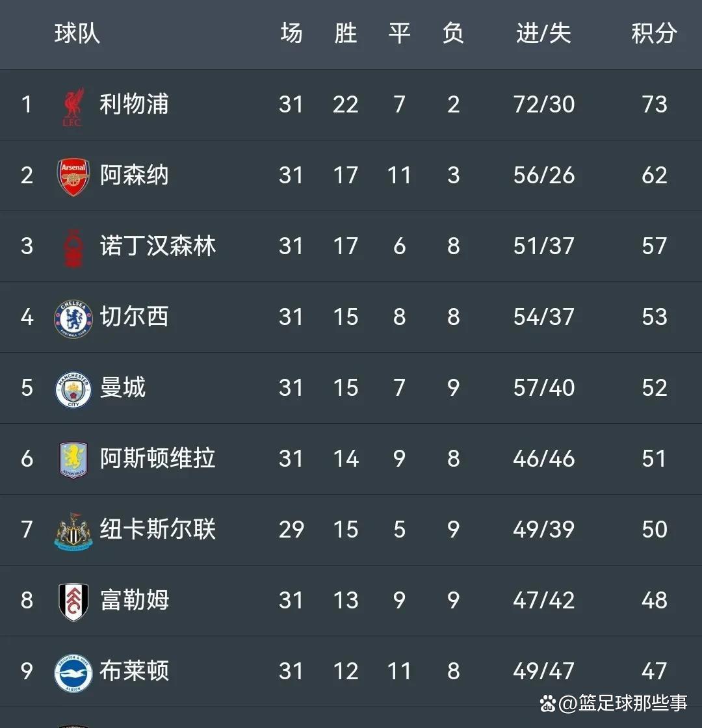Sort table by 胜 column header
This screenshot has height=728, width=702.
tap(345, 33)
